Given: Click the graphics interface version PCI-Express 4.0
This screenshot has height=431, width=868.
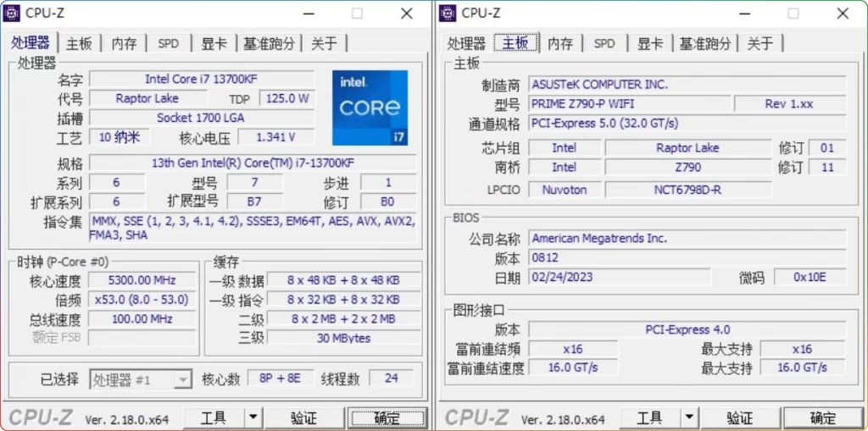Looking at the screenshot, I should coord(687,329).
